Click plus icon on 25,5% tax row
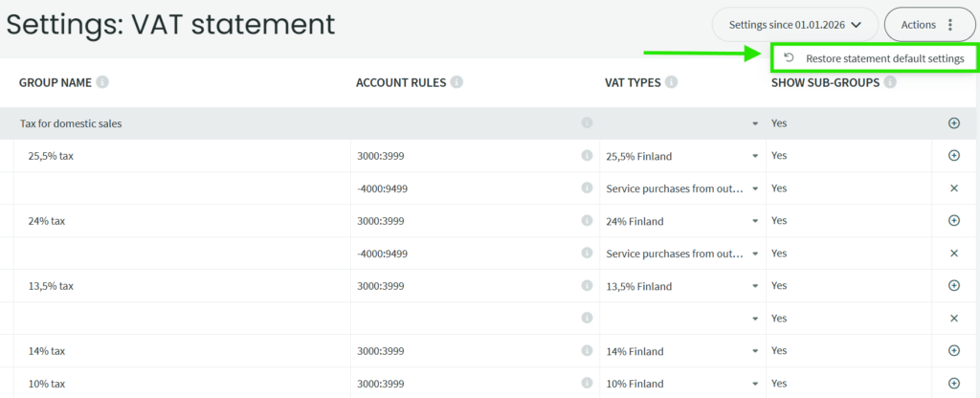This screenshot has width=980, height=398. pos(953,156)
